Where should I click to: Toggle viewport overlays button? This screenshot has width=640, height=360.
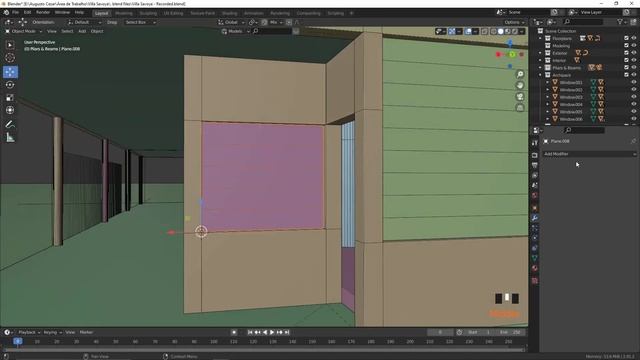tap(468, 31)
